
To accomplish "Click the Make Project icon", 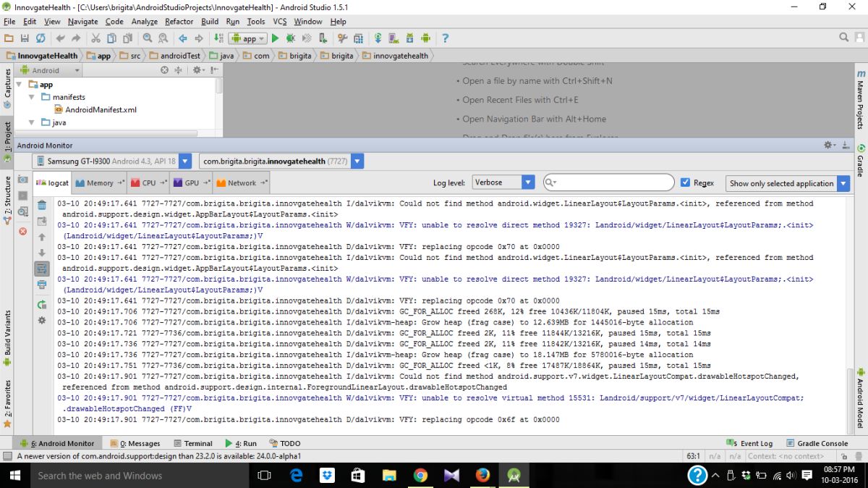I will tap(219, 38).
